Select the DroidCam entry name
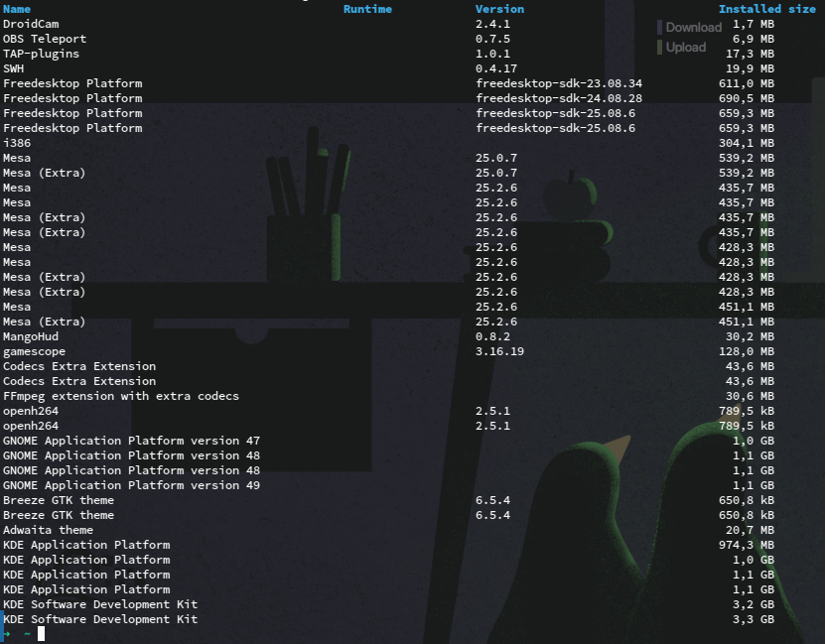 point(31,24)
